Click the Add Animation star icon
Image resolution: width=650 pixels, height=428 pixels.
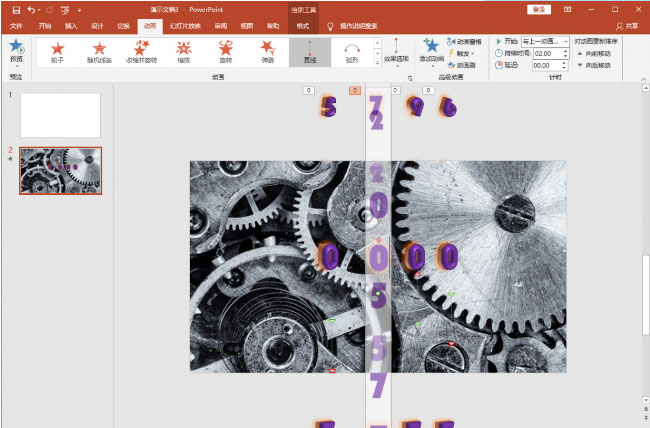[430, 50]
